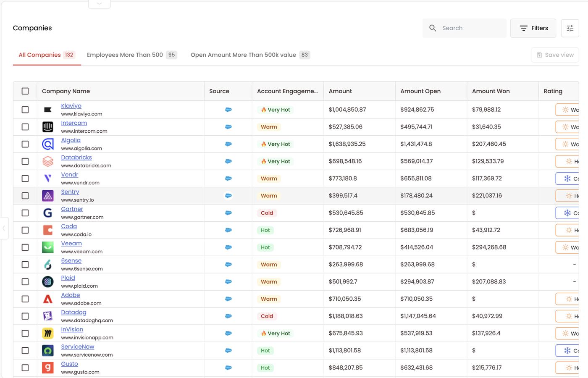Check the Databricks row checkbox
Screen dimensions: 588x378
(x=25, y=161)
